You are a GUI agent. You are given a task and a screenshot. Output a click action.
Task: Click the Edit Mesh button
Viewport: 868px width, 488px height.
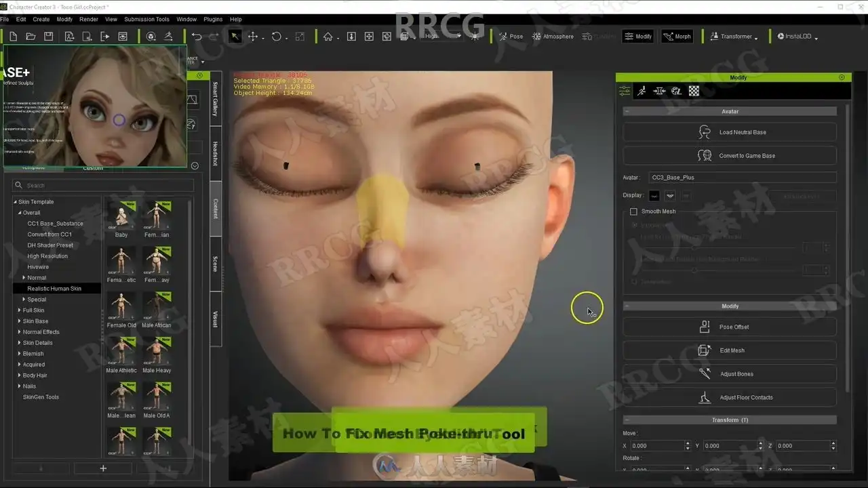[x=730, y=350]
